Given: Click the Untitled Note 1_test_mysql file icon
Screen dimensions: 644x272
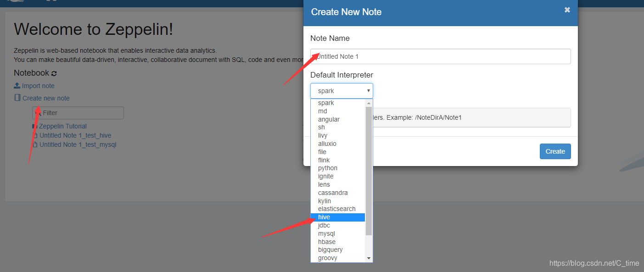Looking at the screenshot, I should 35,144.
